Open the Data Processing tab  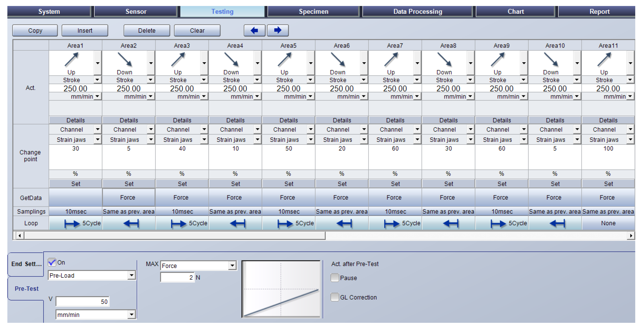click(417, 12)
